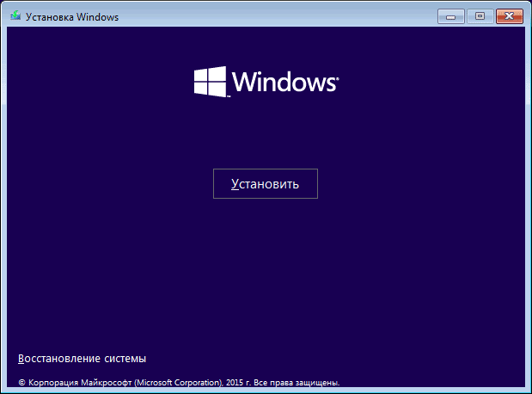Viewport: 532px width, 394px height.
Task: Minimize the Установка Windows window
Action: [x=452, y=15]
